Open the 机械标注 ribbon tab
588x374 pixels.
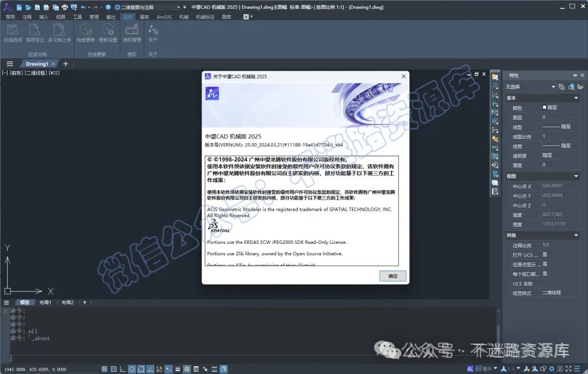[x=205, y=17]
